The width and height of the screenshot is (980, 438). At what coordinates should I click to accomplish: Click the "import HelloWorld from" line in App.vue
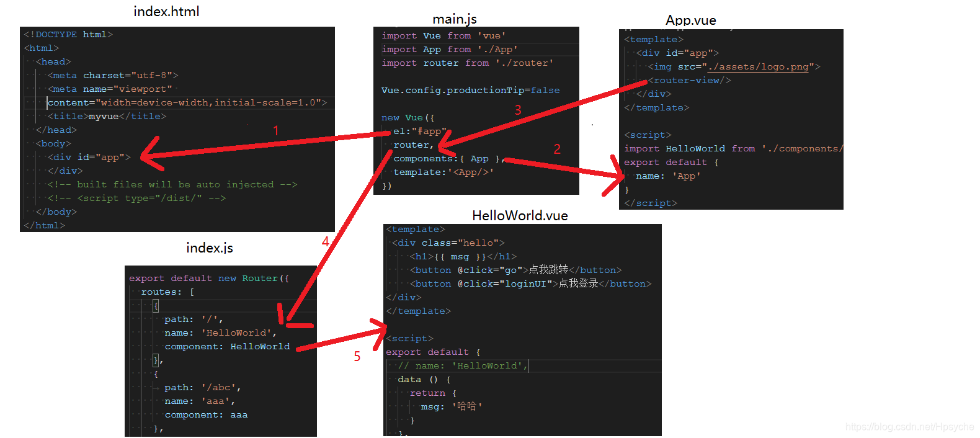pyautogui.click(x=734, y=149)
